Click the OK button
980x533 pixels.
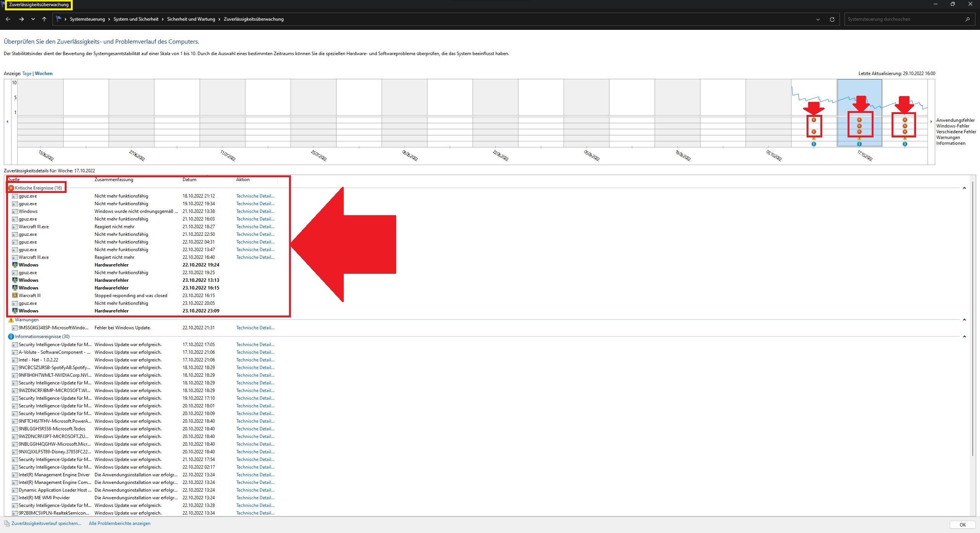click(962, 525)
